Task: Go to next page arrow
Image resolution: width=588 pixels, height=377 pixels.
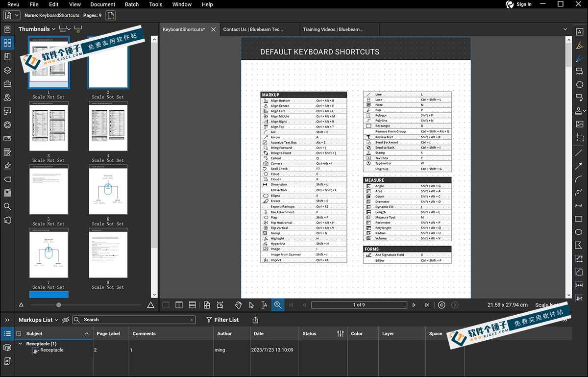Action: [414, 305]
